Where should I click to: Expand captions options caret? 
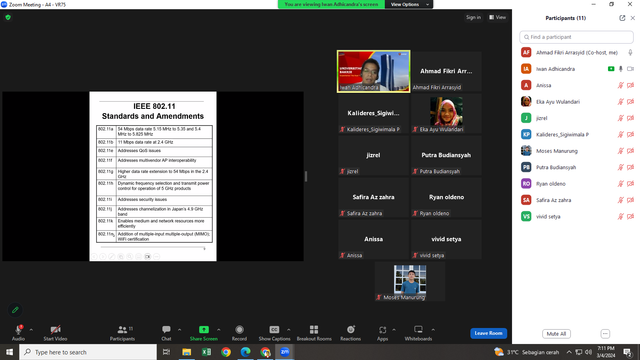point(289,330)
